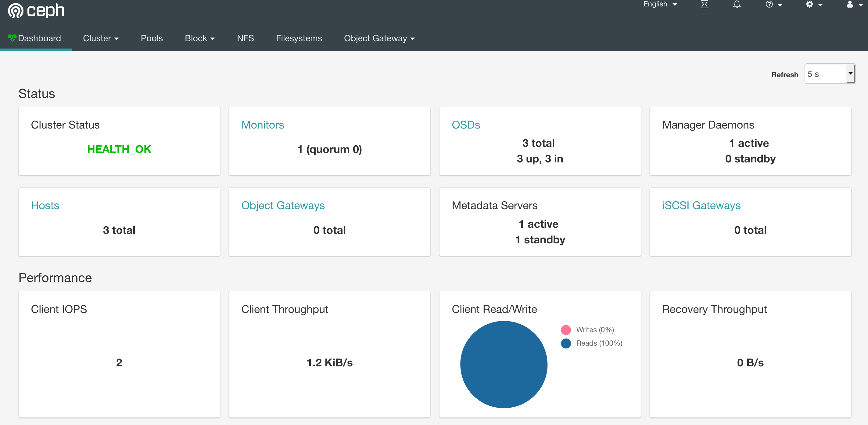Open the Filesystems navigation tab
The height and width of the screenshot is (425, 868).
pyautogui.click(x=299, y=38)
